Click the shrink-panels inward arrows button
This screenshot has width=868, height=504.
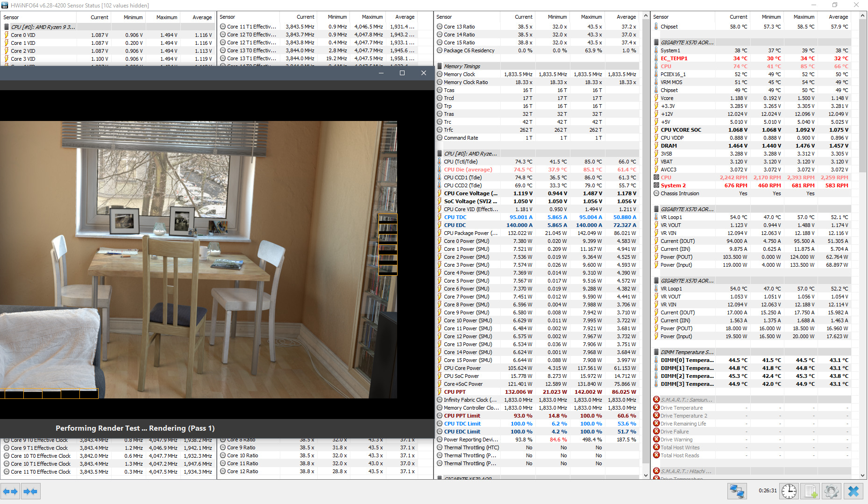tap(30, 491)
